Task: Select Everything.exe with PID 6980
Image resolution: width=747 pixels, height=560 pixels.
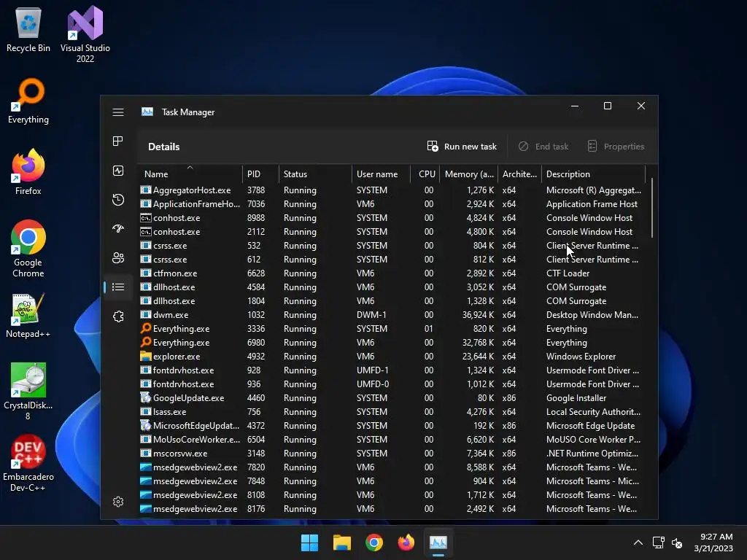Action: click(x=393, y=343)
